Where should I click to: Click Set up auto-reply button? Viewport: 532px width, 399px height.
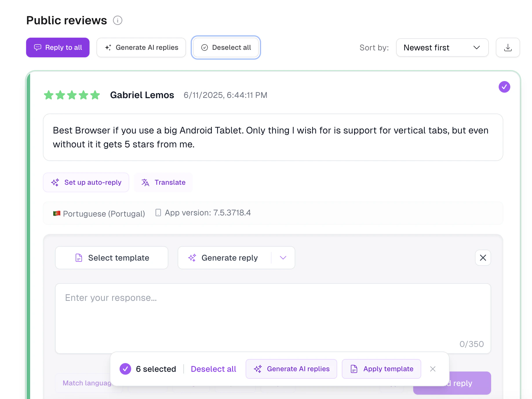(86, 182)
